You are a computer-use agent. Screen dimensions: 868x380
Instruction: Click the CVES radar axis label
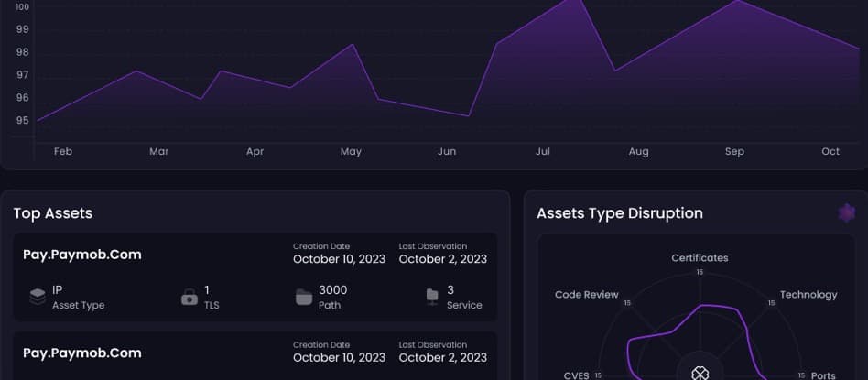(x=576, y=375)
